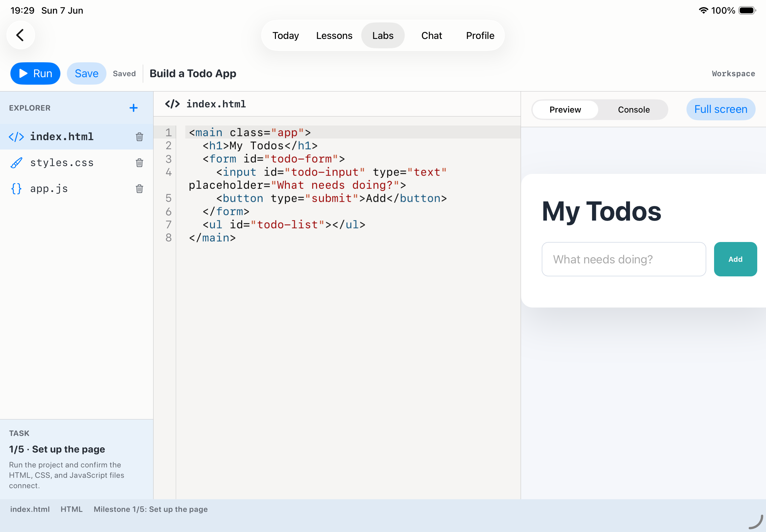Click '1/5 · Set up the page' task heading
The height and width of the screenshot is (532, 766).
[57, 449]
